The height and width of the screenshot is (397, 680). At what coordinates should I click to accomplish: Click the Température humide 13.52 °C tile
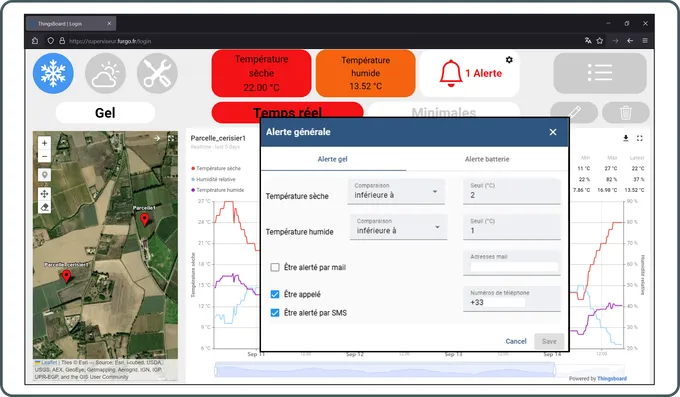click(x=366, y=73)
